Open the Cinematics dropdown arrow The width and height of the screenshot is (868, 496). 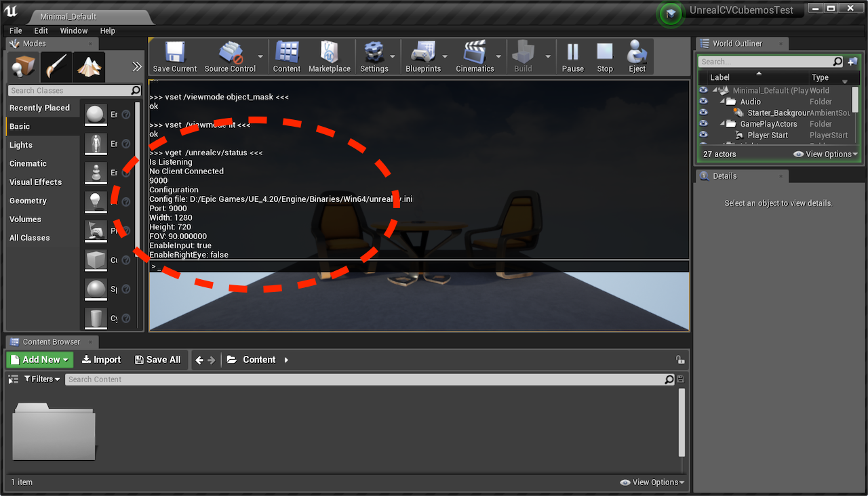(x=498, y=57)
